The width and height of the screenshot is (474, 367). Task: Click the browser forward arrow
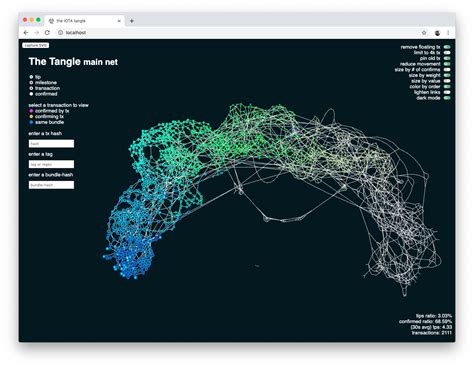[x=37, y=33]
